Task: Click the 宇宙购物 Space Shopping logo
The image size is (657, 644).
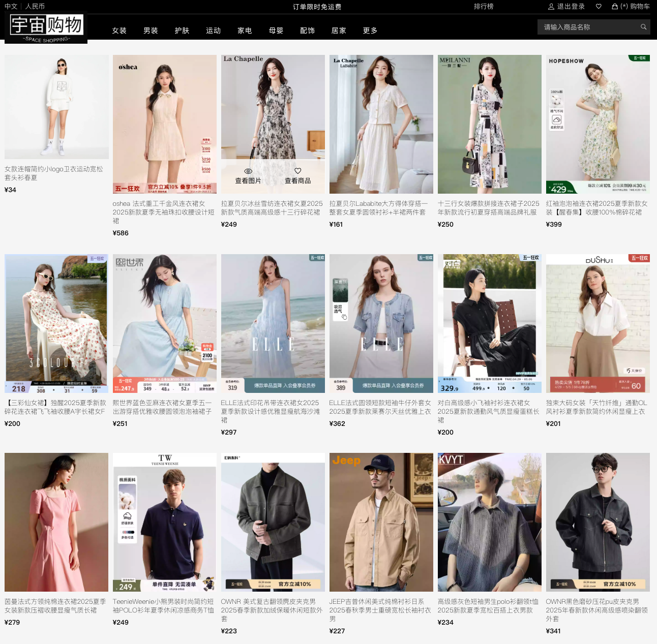Action: click(x=46, y=28)
